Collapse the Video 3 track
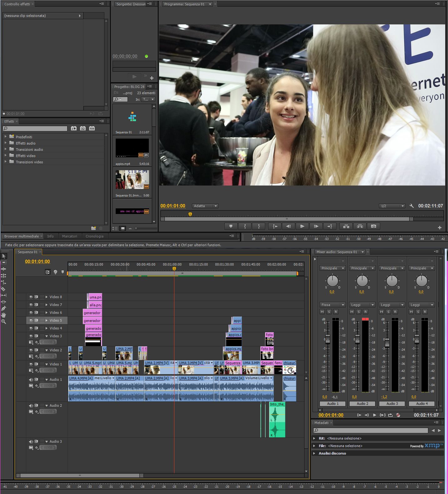 tap(47, 336)
